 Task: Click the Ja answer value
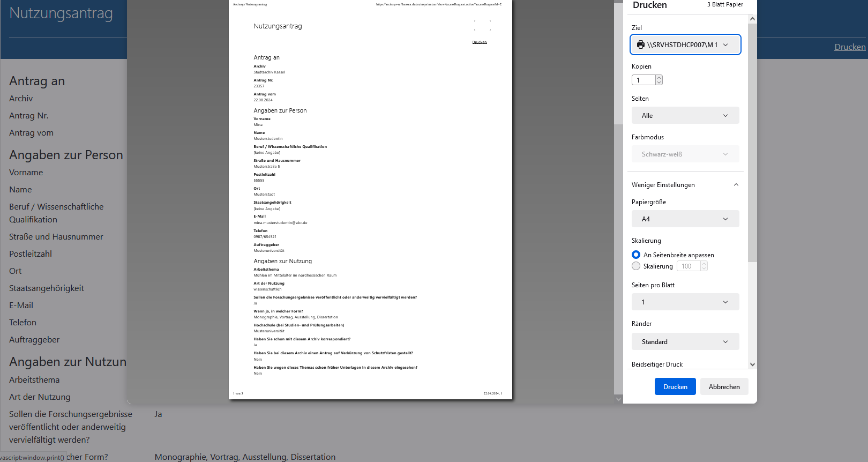click(x=158, y=414)
